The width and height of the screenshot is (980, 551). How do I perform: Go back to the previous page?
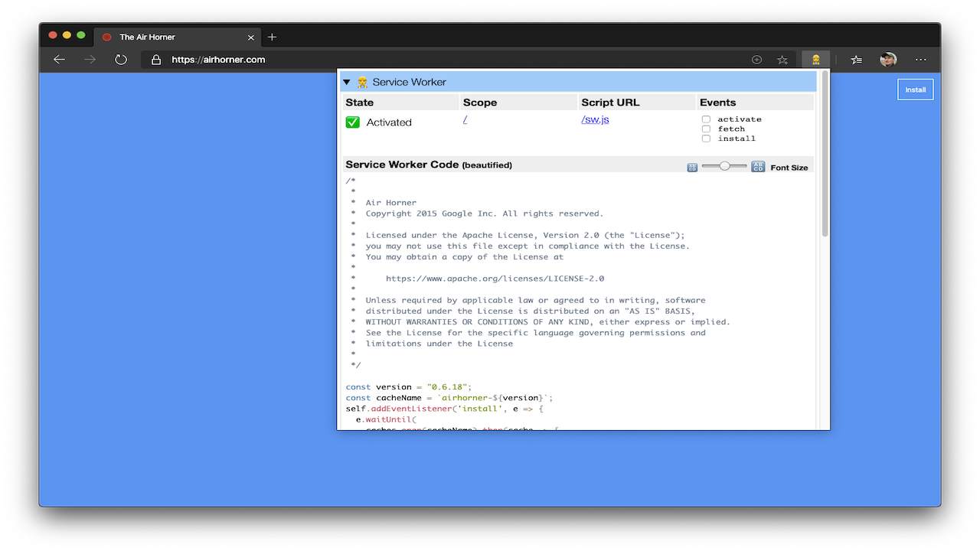point(59,60)
